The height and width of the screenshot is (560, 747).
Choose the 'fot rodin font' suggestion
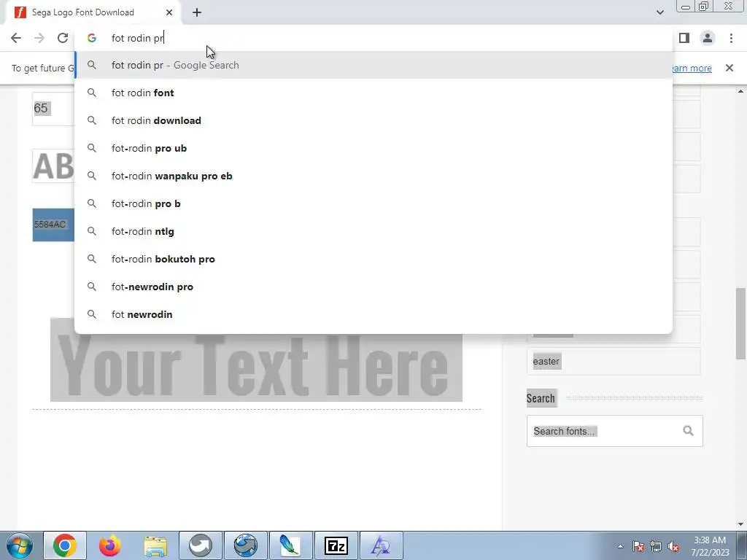(373, 93)
